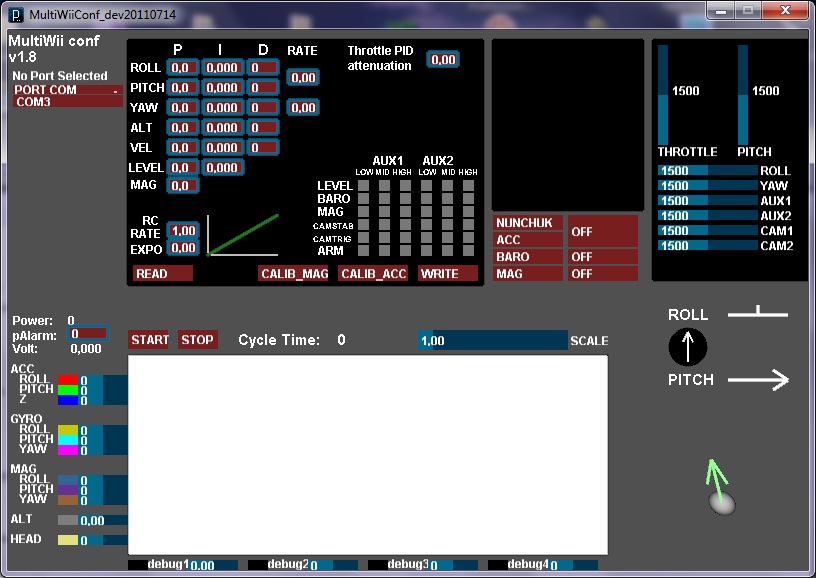Viewport: 816px width, 578px height.
Task: Click the MAG P value field
Action: (183, 186)
